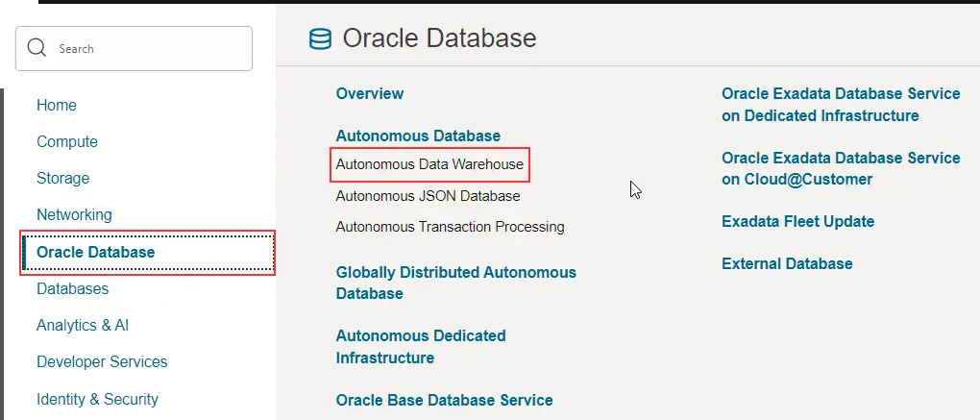Open the External Database link

(787, 263)
